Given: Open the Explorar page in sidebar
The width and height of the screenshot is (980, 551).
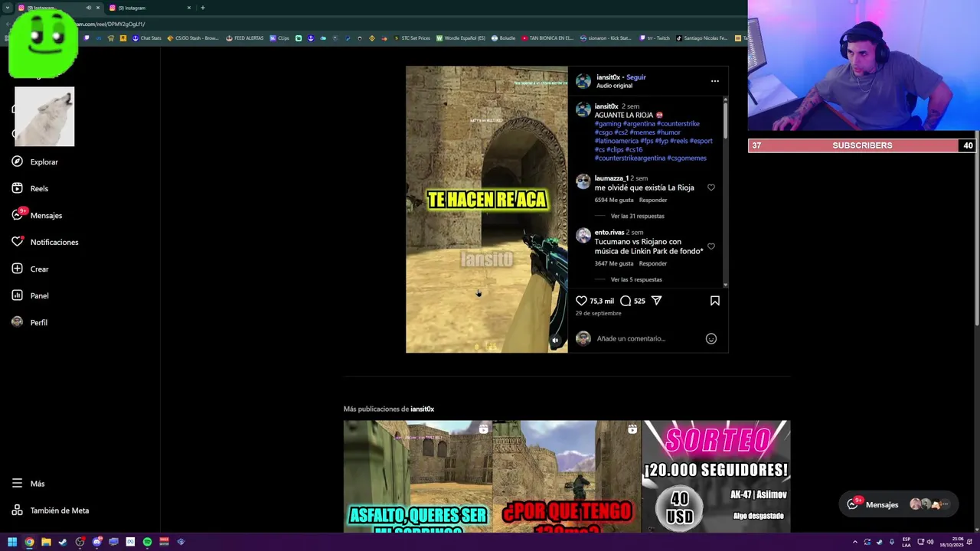Looking at the screenshot, I should click(35, 162).
